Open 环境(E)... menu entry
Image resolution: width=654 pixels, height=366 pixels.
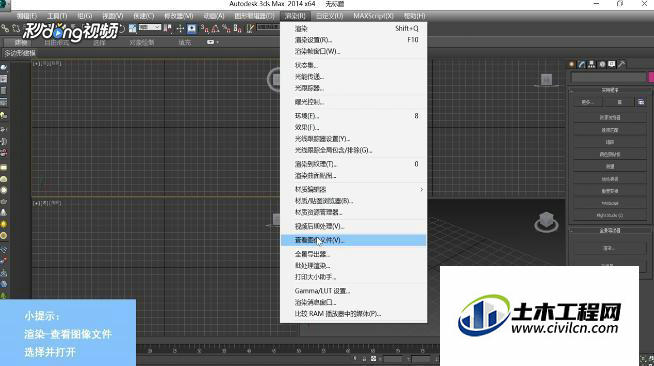coord(354,116)
